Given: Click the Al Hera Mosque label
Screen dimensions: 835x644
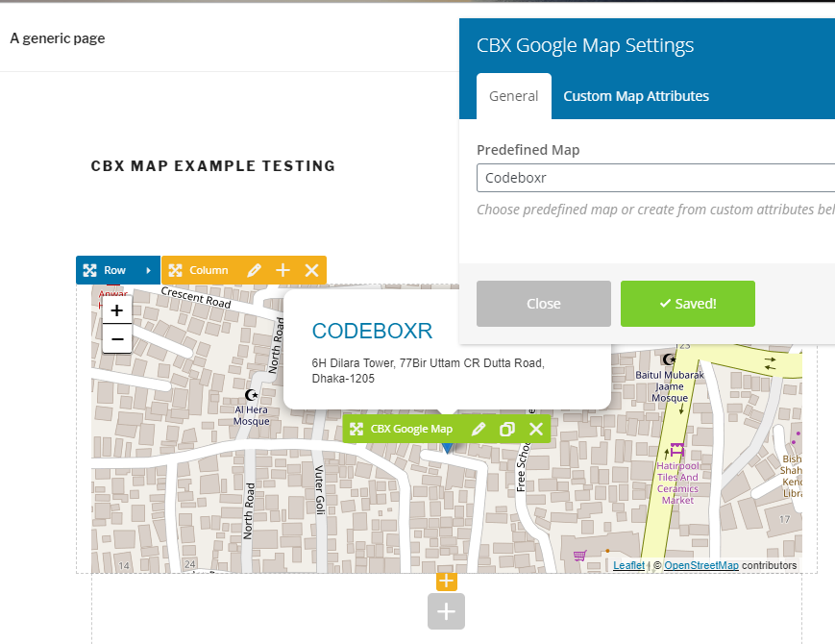Looking at the screenshot, I should point(252,415).
